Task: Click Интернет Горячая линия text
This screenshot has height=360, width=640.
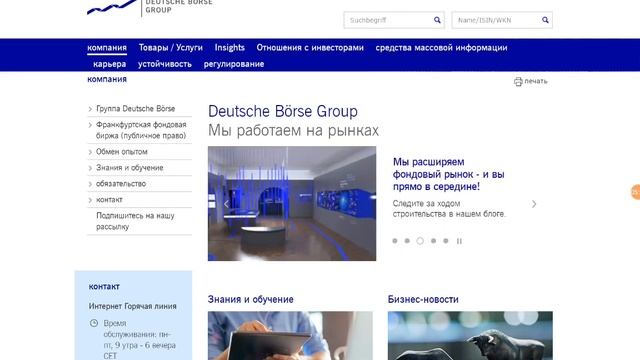Action: [133, 306]
